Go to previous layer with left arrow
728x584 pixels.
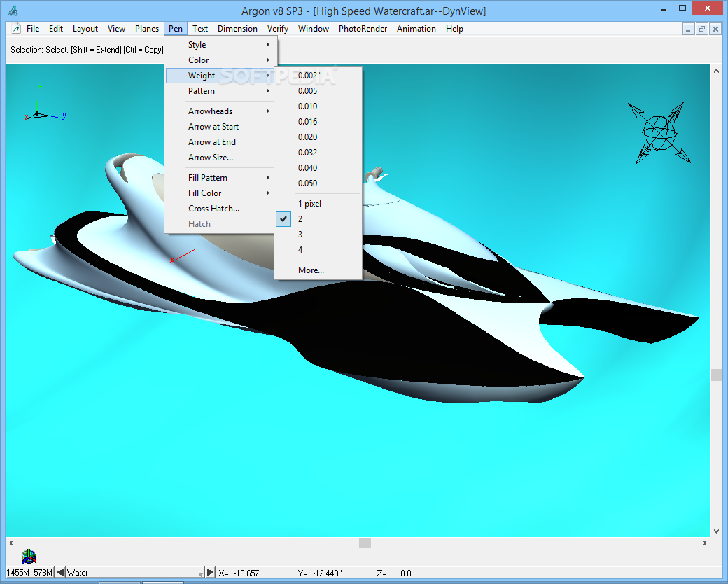(x=60, y=572)
